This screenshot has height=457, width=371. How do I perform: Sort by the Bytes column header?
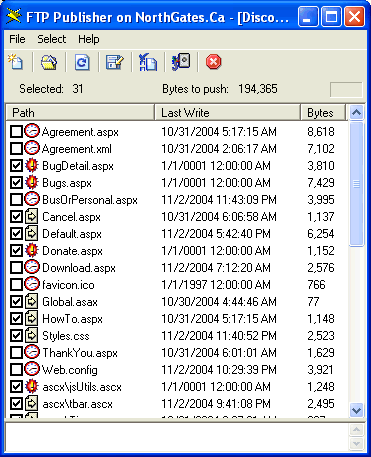tap(323, 113)
